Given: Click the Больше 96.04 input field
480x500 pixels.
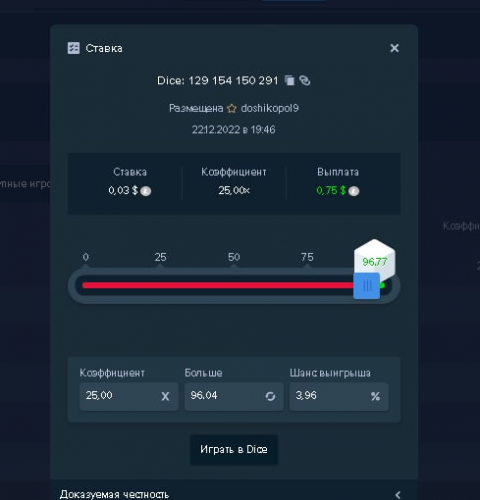Looking at the screenshot, I should (234, 396).
